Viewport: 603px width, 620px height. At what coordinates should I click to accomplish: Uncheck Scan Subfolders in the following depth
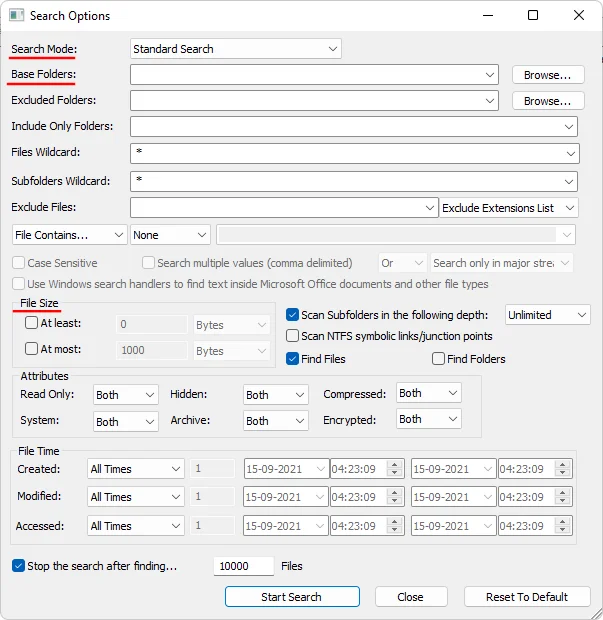[293, 314]
